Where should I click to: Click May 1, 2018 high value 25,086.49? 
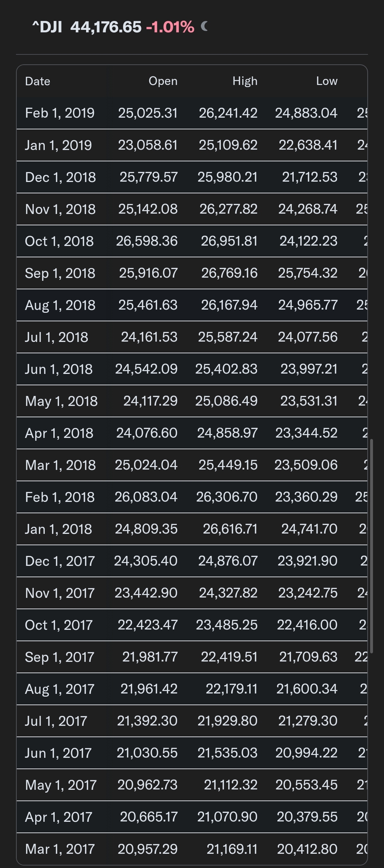[226, 401]
